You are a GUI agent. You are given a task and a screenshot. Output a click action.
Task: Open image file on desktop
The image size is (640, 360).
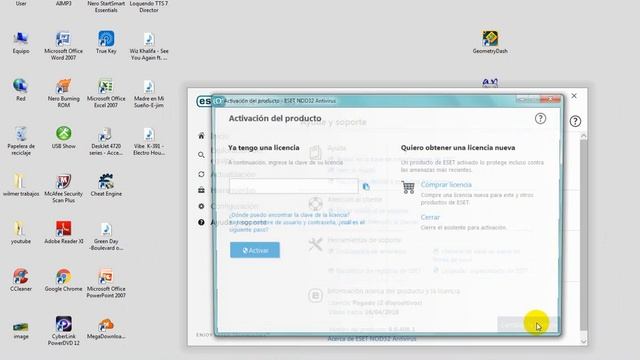(20, 331)
